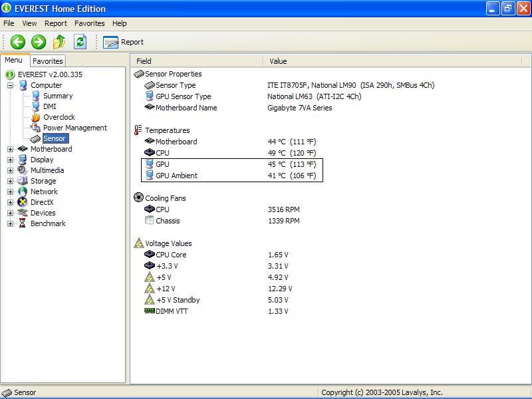
Task: Open the Help menu
Action: point(120,23)
